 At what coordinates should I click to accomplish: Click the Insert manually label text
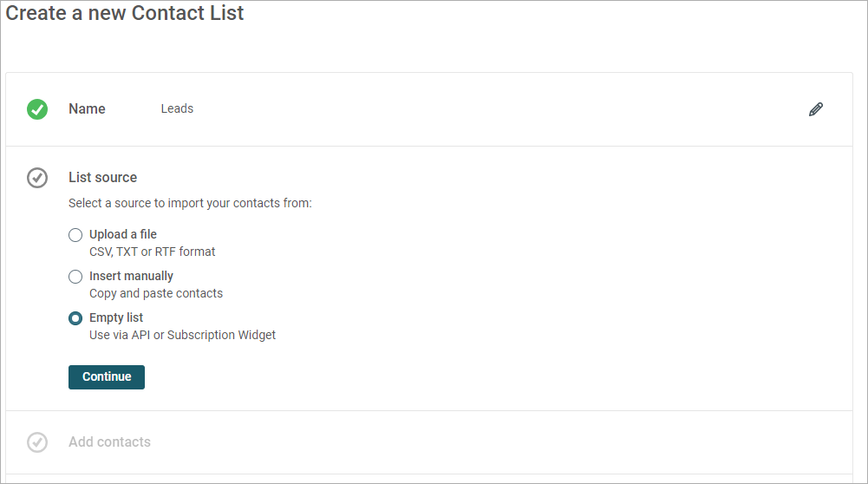(131, 276)
